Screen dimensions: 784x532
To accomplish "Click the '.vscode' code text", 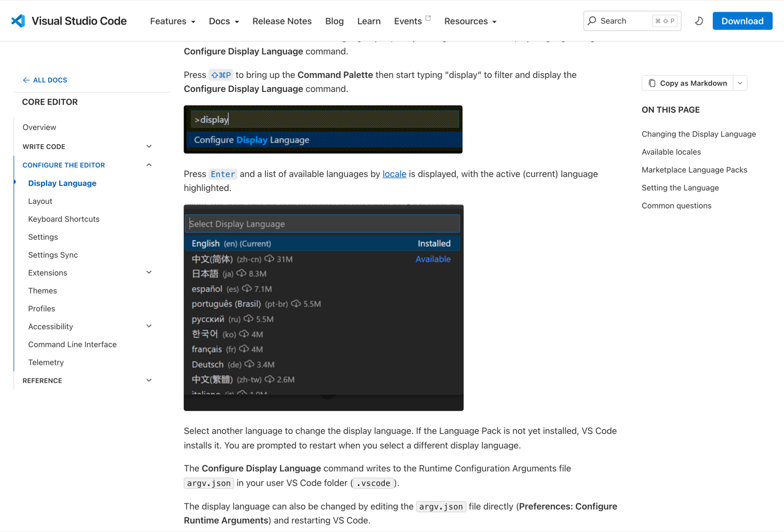I will pos(373,483).
